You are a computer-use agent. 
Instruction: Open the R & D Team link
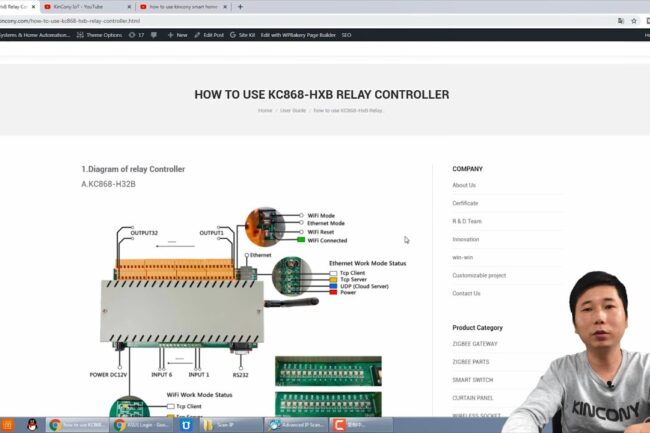click(x=467, y=221)
